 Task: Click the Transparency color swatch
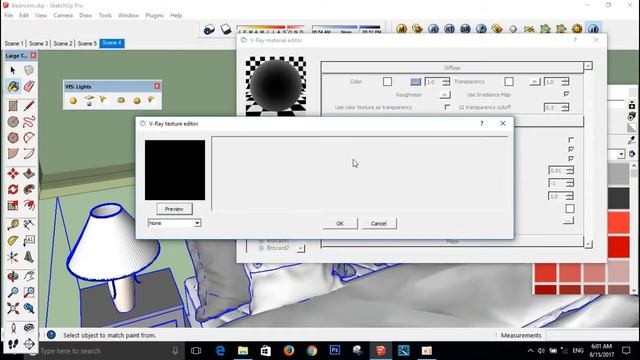(x=509, y=82)
